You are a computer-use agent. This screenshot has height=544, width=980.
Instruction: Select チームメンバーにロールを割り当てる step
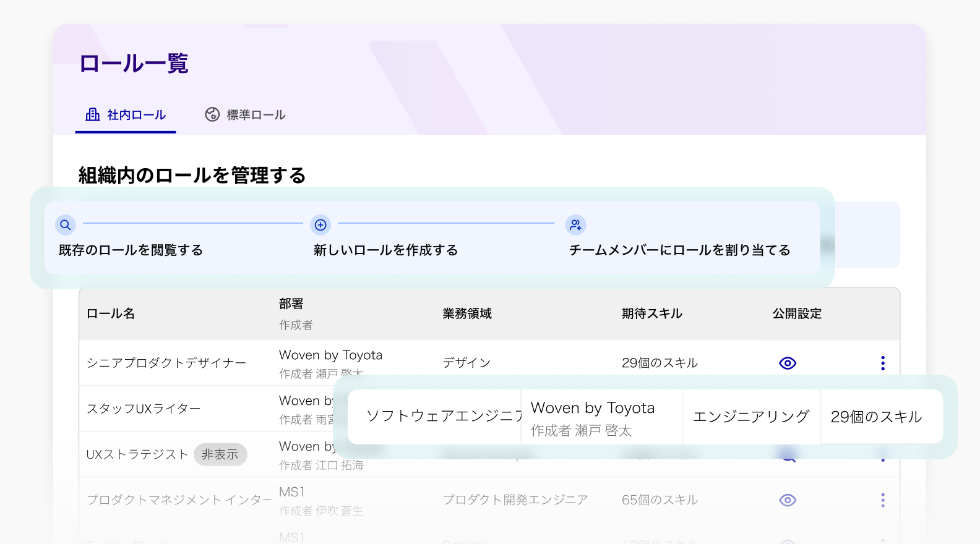point(679,250)
